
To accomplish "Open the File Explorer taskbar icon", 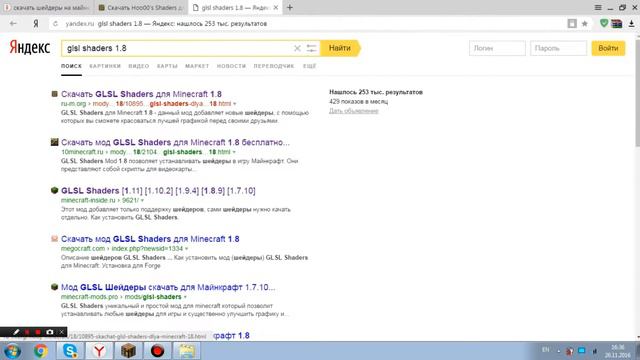I will pos(187,351).
